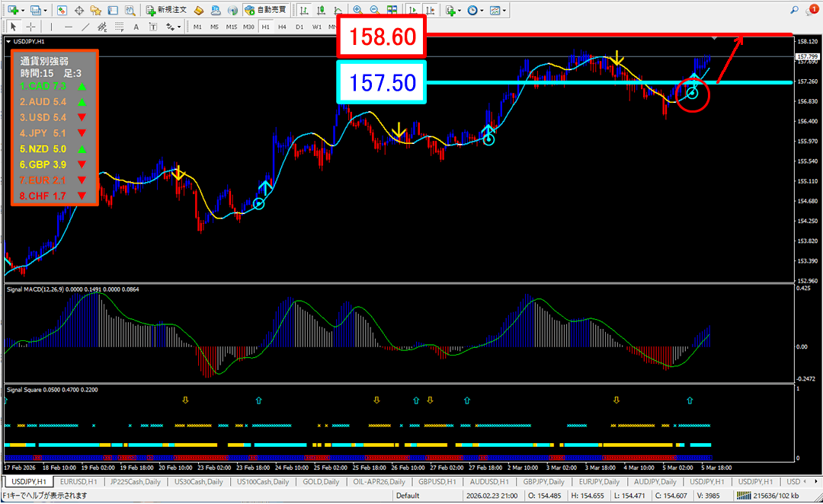Image resolution: width=823 pixels, height=504 pixels.
Task: Select the text label tool
Action: pos(136,27)
